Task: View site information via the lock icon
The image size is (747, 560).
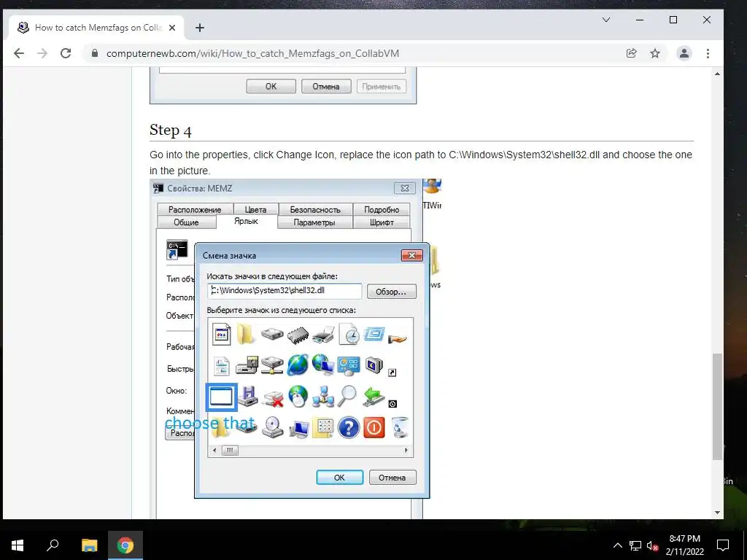Action: pos(95,53)
